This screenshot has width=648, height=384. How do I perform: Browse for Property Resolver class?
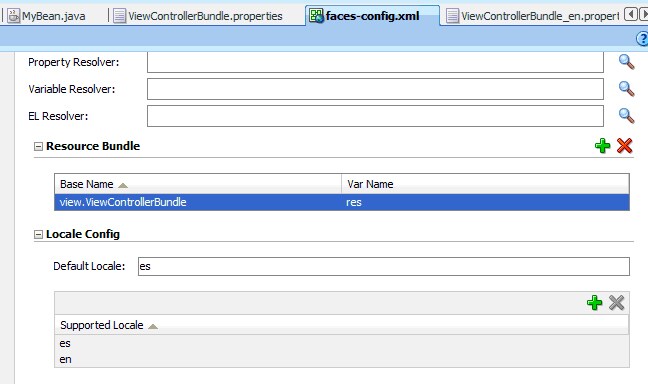coord(626,62)
